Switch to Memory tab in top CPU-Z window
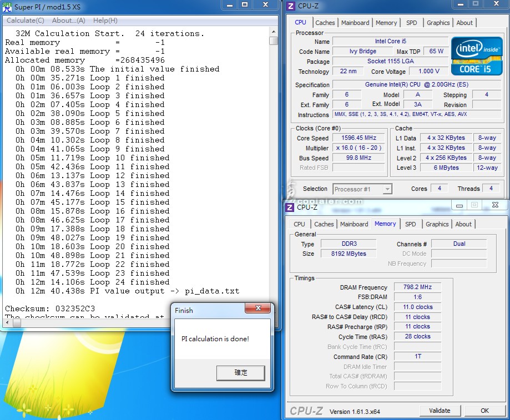The width and height of the screenshot is (510, 420). (x=386, y=23)
